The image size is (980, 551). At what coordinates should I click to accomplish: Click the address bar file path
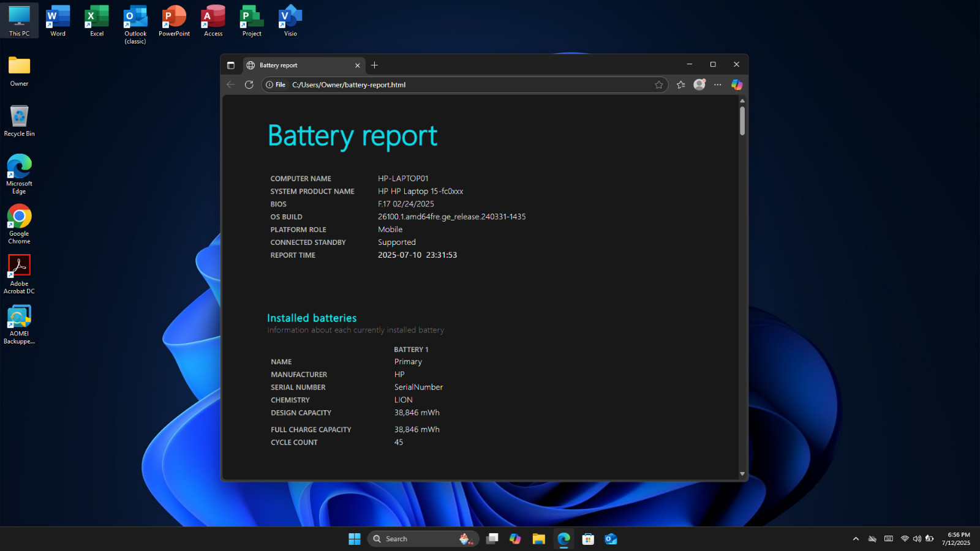coord(349,85)
